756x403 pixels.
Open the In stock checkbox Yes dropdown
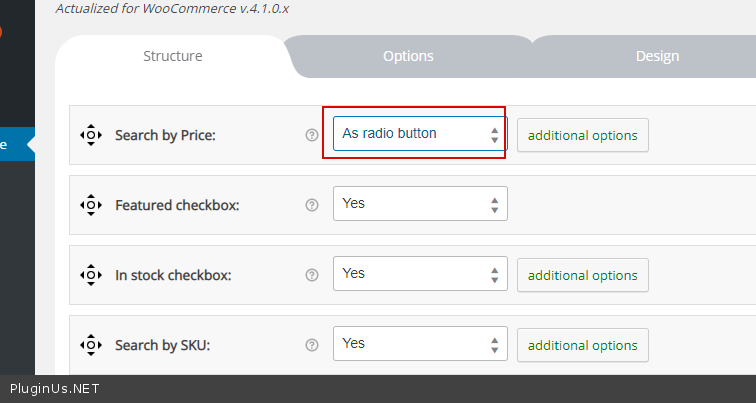click(419, 274)
